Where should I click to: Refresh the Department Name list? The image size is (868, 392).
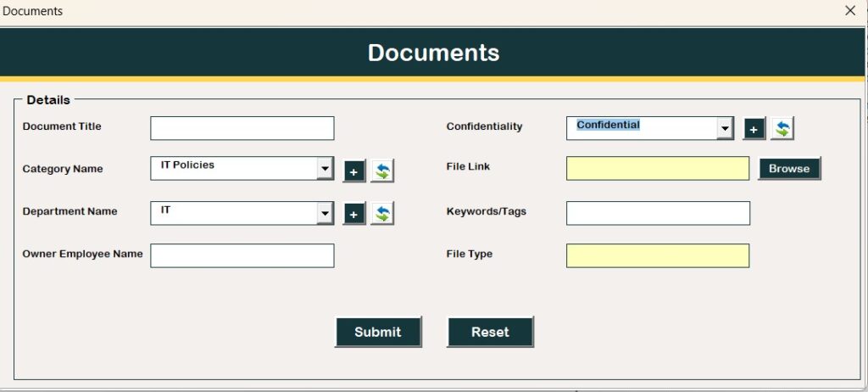point(382,214)
